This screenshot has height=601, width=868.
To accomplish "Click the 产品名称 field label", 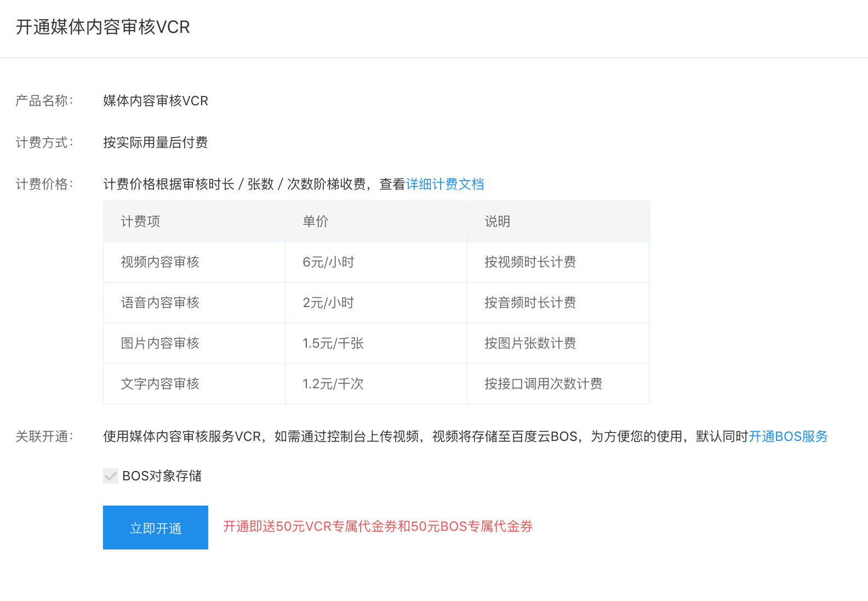I will (x=44, y=101).
